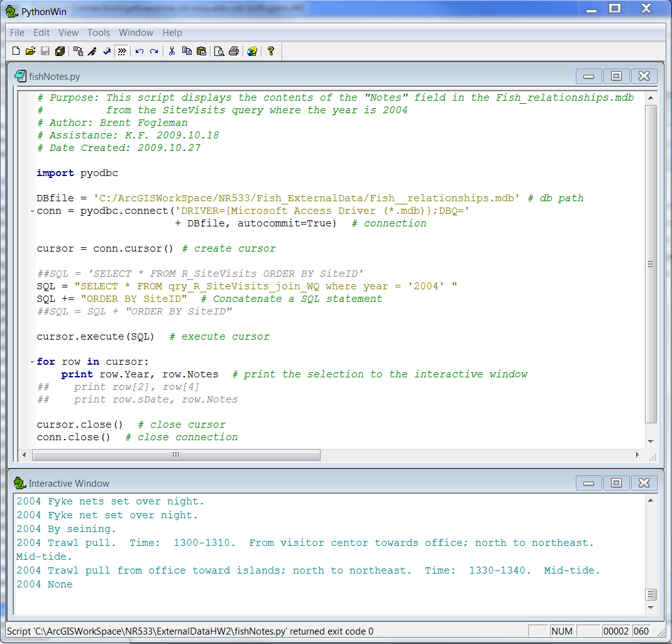Click the Cut scissors icon
The image size is (672, 644).
click(171, 52)
